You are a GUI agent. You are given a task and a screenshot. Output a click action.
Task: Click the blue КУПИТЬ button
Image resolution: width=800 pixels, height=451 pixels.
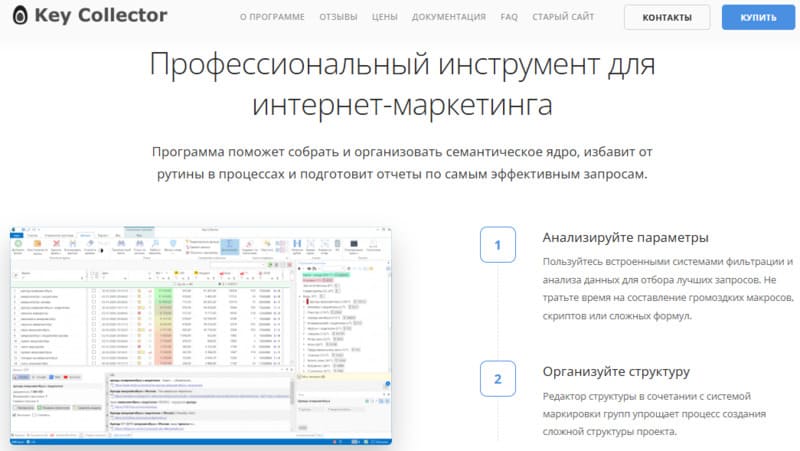(x=758, y=17)
